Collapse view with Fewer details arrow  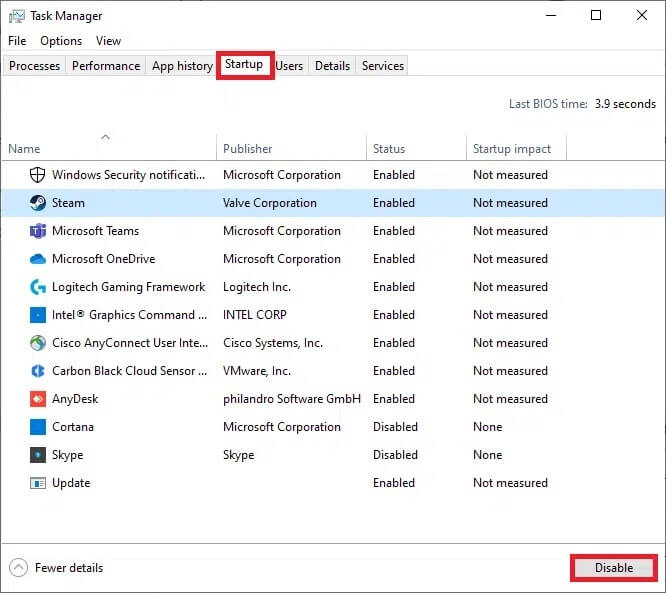[x=18, y=568]
